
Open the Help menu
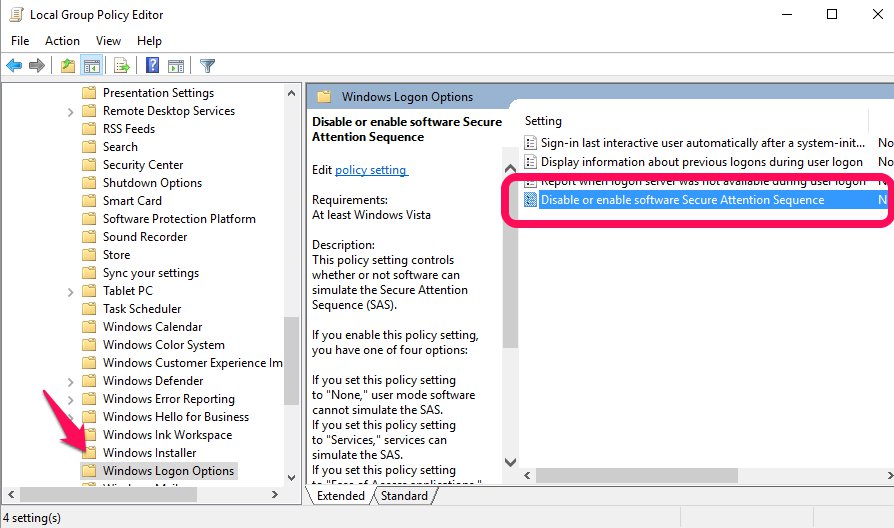click(149, 40)
